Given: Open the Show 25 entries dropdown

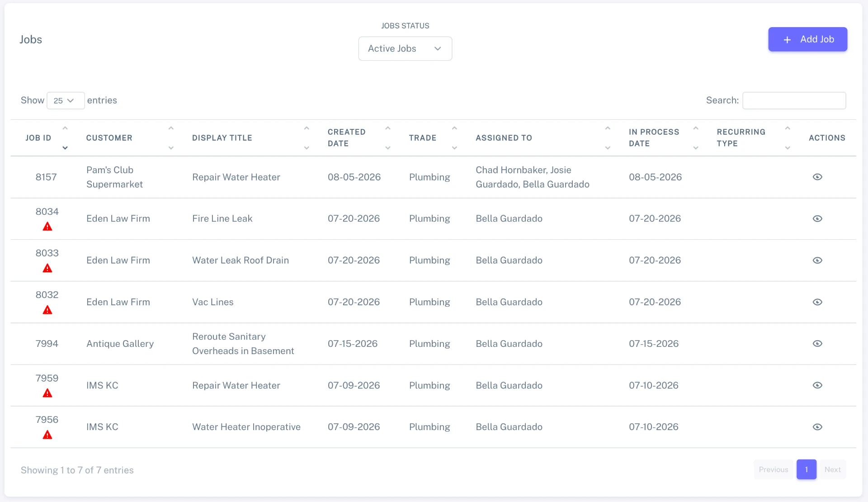Looking at the screenshot, I should pyautogui.click(x=66, y=100).
